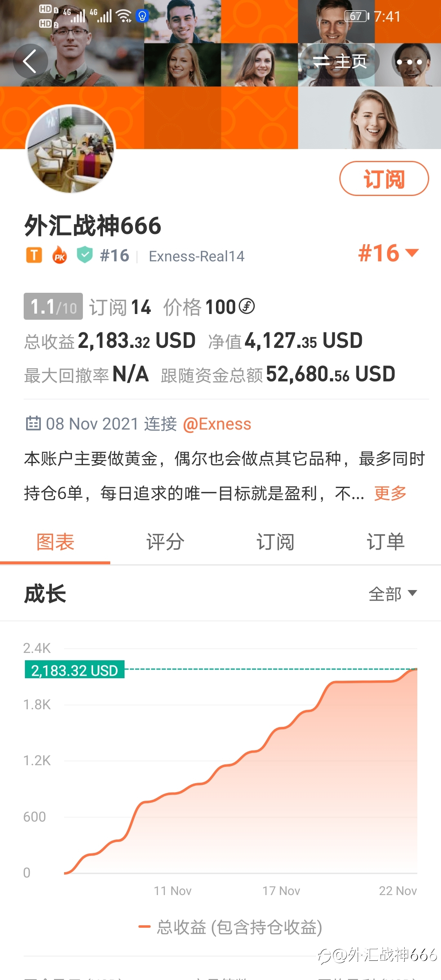
Task: Select the 订阅 tab below description
Action: pos(275,542)
